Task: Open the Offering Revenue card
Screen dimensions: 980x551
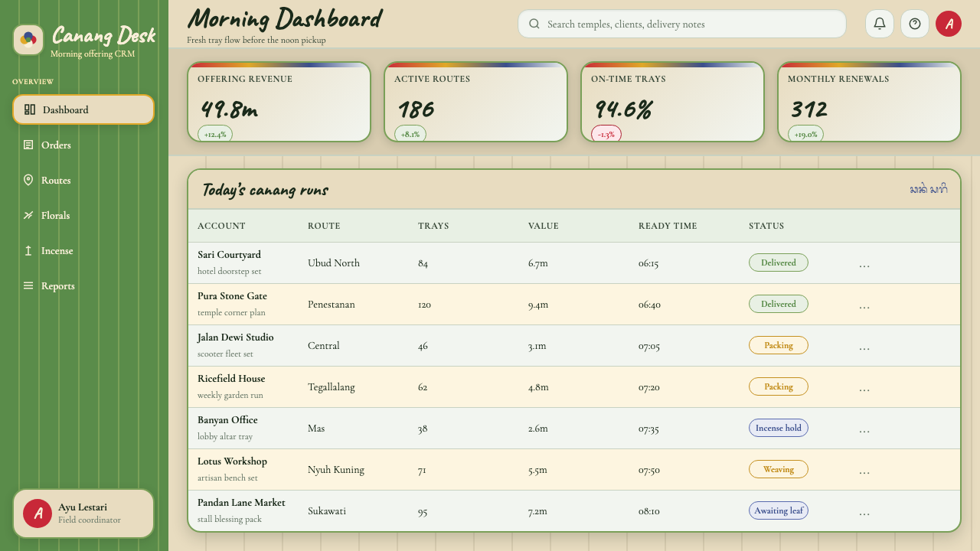Action: [279, 102]
